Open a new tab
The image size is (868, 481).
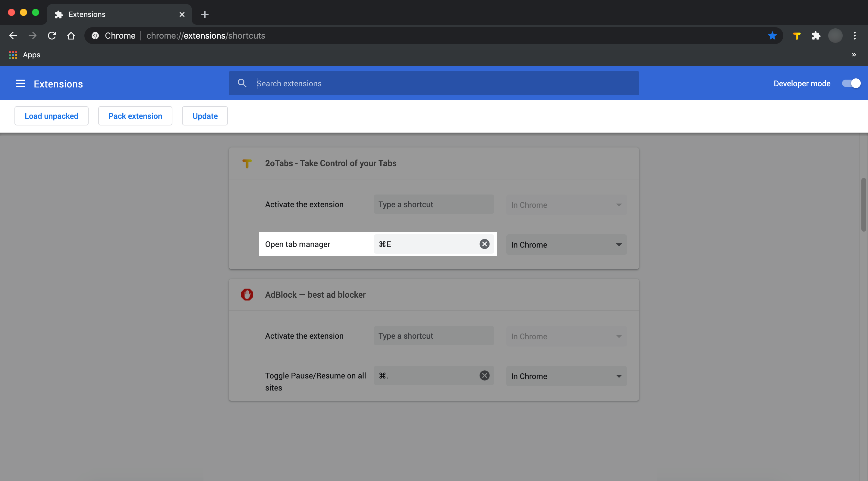[x=205, y=14]
